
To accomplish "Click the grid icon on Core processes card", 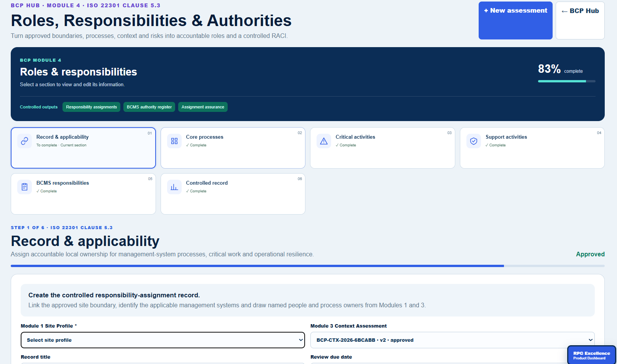I will (x=174, y=141).
